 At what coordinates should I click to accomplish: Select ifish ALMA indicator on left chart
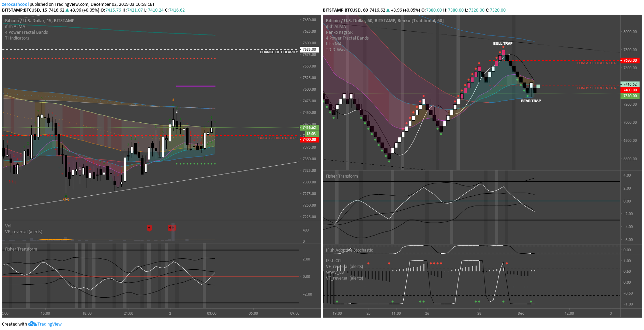point(15,27)
